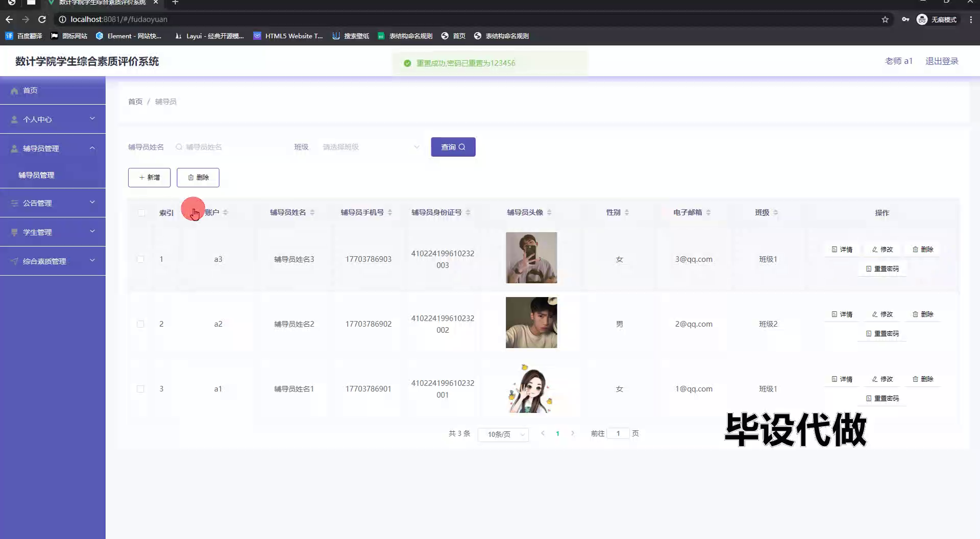Open the 10条/页 page size dropdown
This screenshot has height=539, width=980.
pyautogui.click(x=503, y=434)
